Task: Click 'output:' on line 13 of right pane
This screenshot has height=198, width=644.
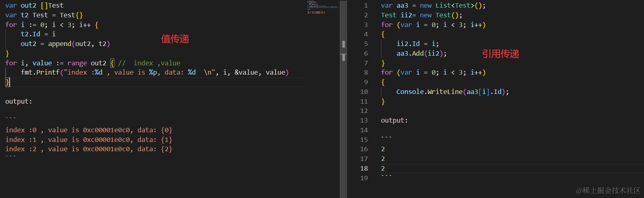Action: click(x=394, y=120)
